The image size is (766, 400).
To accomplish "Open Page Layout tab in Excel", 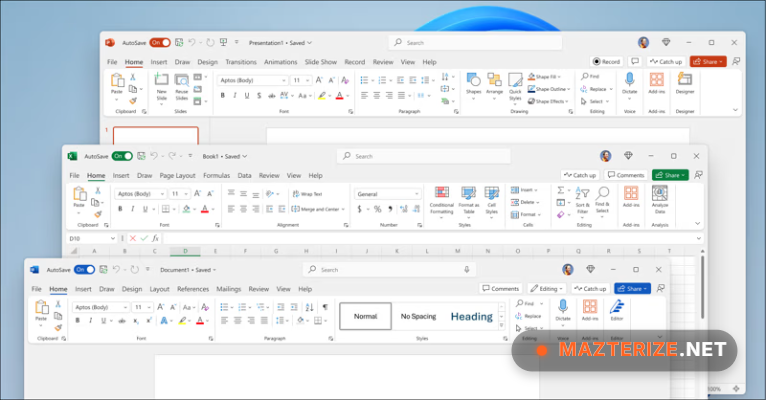I will [177, 175].
